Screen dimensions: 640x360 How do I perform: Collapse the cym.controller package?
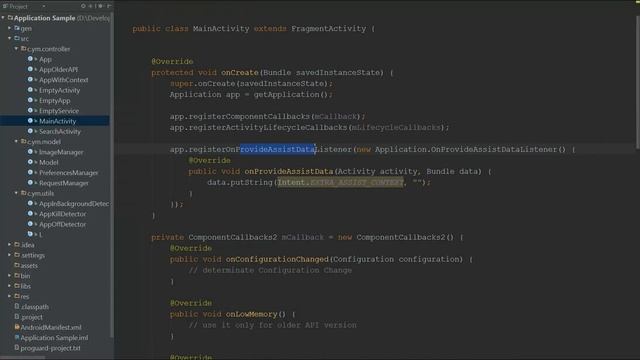pos(16,49)
